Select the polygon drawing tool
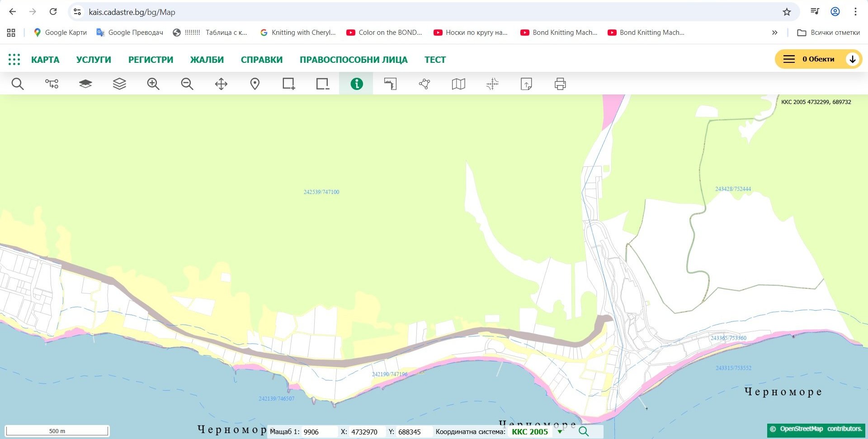This screenshot has height=439, width=868. 425,84
